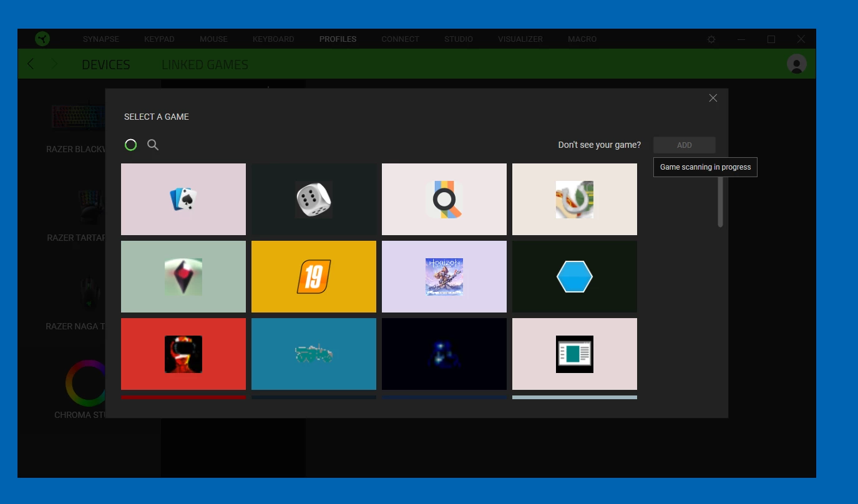858x504 pixels.
Task: Select the green tank on teal tile
Action: click(314, 354)
